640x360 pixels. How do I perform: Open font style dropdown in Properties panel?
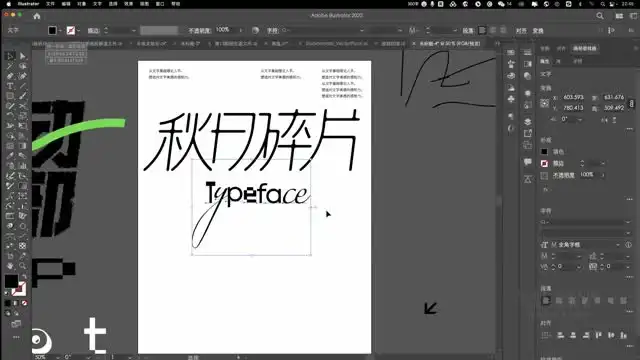pyautogui.click(x=628, y=233)
